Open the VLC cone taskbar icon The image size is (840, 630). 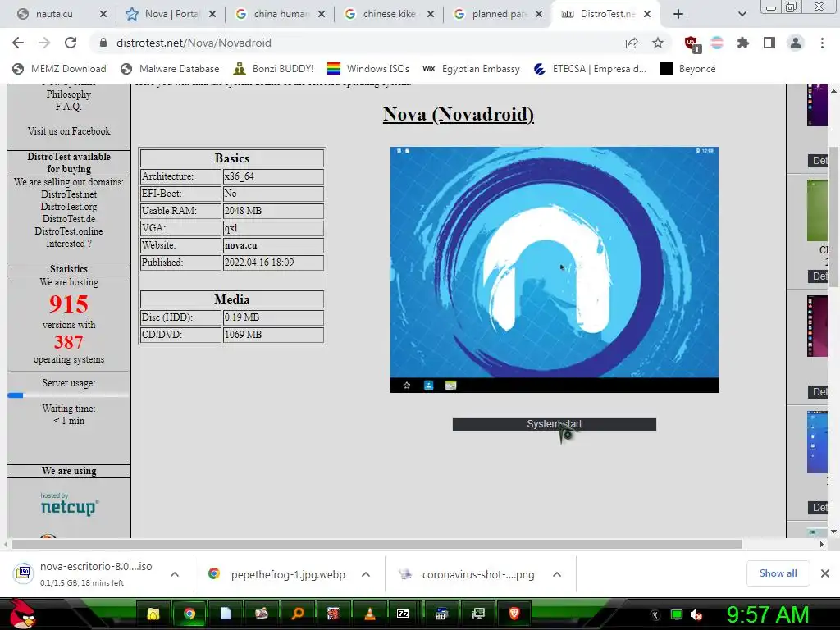(x=370, y=614)
